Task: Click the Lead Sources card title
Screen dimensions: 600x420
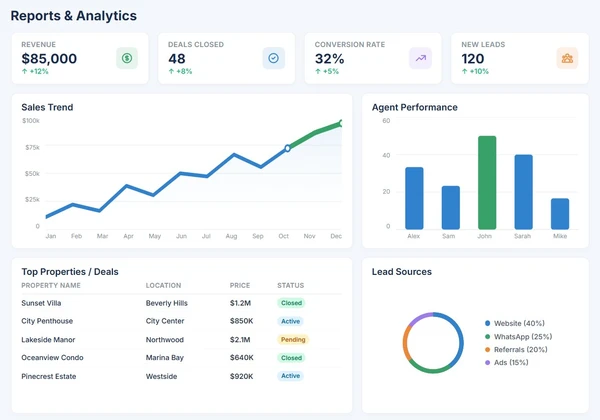Action: pos(402,272)
